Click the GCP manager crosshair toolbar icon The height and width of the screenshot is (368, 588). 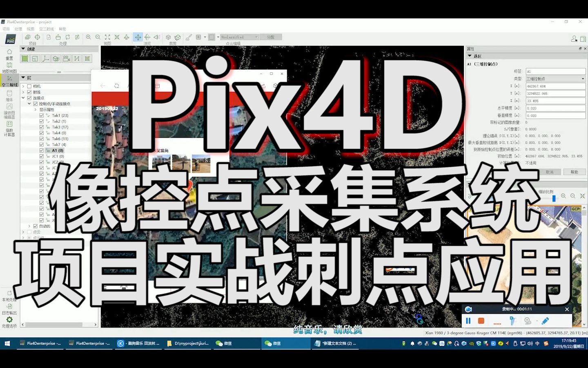pos(37,37)
